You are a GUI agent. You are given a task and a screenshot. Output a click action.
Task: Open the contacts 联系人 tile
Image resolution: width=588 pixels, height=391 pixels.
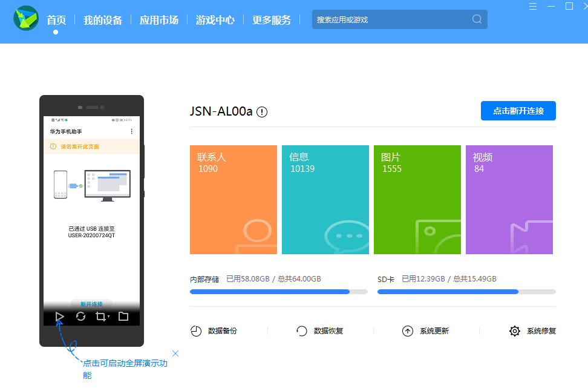233,199
